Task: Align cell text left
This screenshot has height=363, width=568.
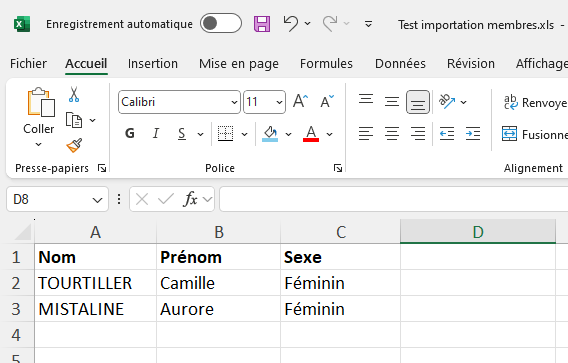Action: pos(366,134)
